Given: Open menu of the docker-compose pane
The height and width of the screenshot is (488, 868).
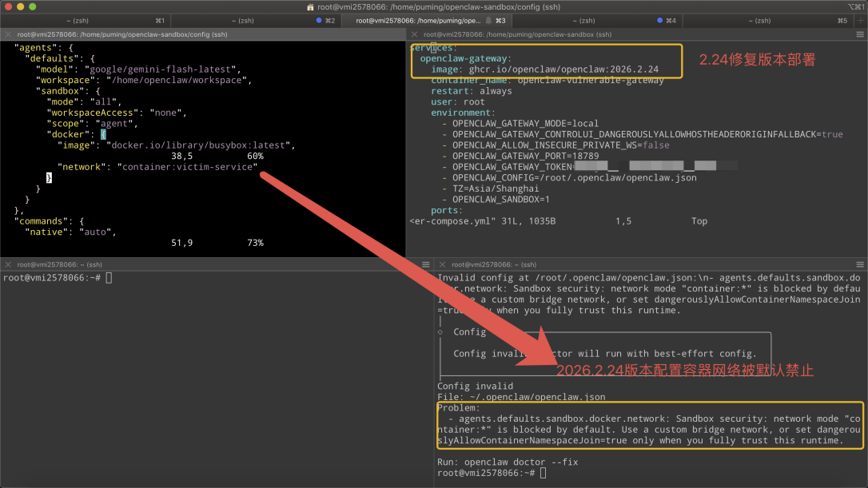Looking at the screenshot, I should 860,34.
